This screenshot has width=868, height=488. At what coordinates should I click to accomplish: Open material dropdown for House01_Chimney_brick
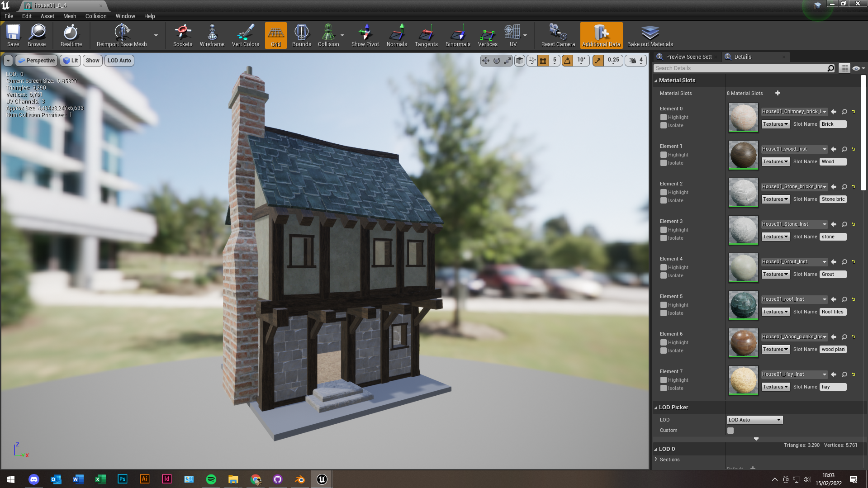coord(794,112)
